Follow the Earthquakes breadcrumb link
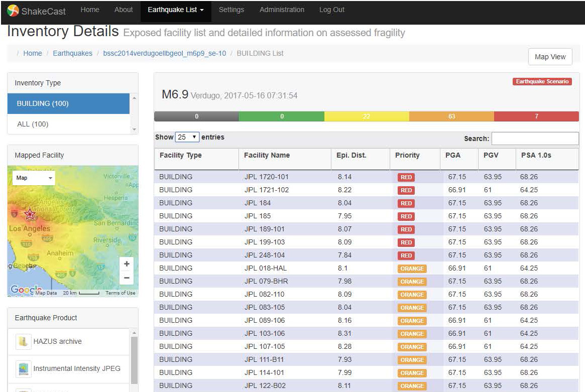This screenshot has height=392, width=585. click(72, 53)
